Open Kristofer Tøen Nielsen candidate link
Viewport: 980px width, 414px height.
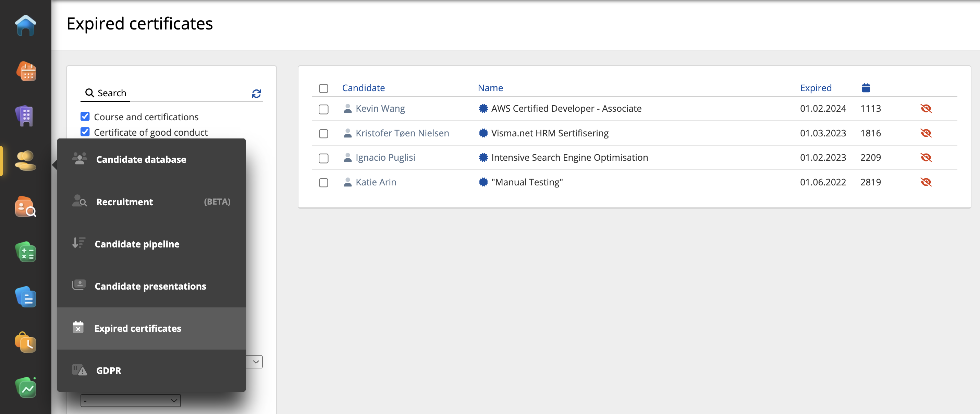coord(402,133)
